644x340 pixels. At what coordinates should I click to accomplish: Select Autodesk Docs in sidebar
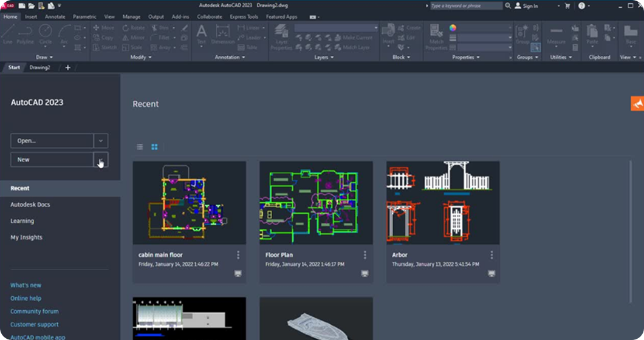click(x=30, y=205)
